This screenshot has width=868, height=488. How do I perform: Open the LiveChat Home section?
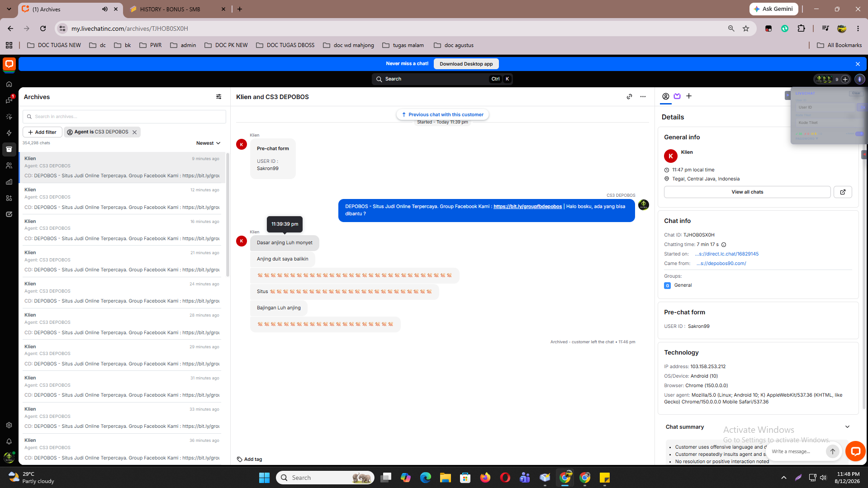[9, 84]
